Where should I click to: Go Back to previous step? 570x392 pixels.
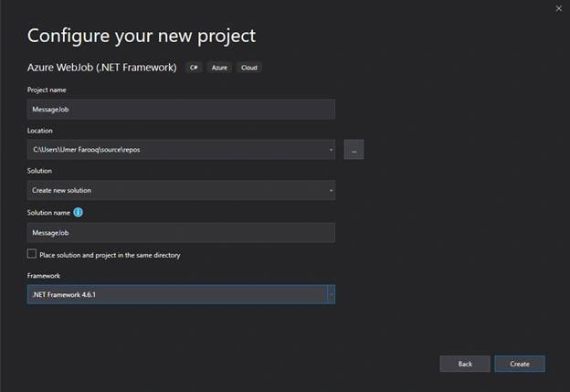tap(465, 364)
